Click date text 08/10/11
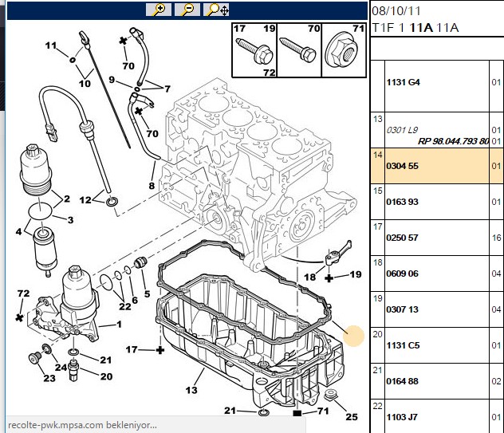504x433 pixels. (x=396, y=11)
